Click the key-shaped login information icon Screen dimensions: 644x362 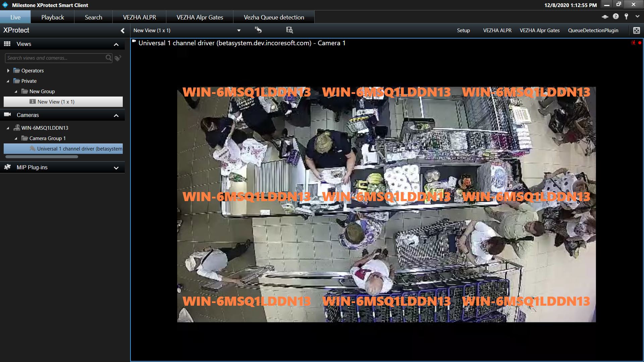coord(626,16)
